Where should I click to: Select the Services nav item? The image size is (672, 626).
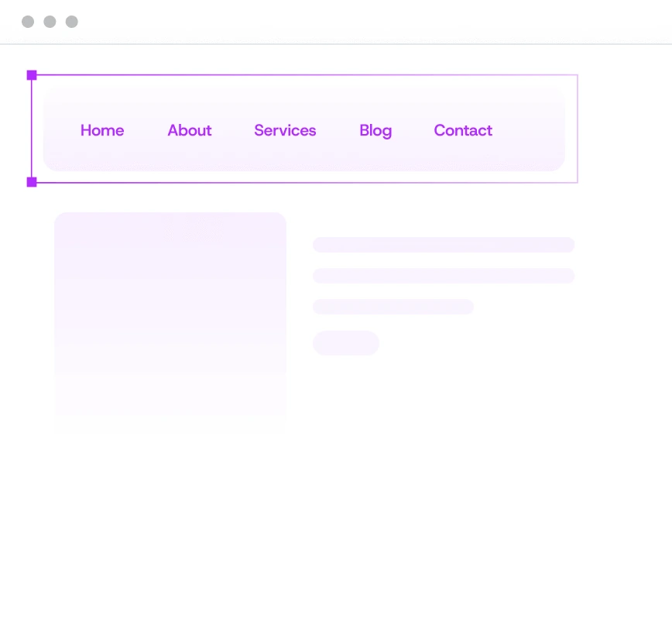(x=285, y=130)
